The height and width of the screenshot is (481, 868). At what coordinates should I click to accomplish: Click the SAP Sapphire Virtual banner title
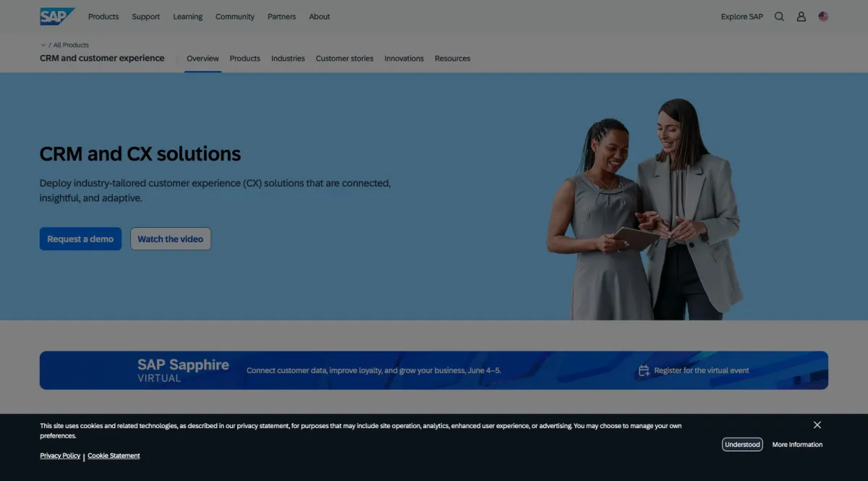(183, 370)
